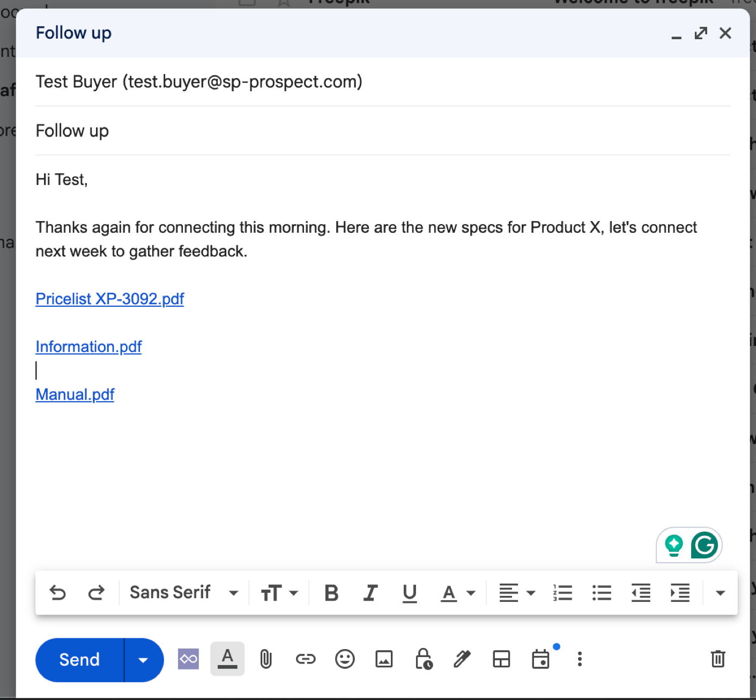Expand compose window to full screen
Image resolution: width=756 pixels, height=700 pixels.
(701, 33)
